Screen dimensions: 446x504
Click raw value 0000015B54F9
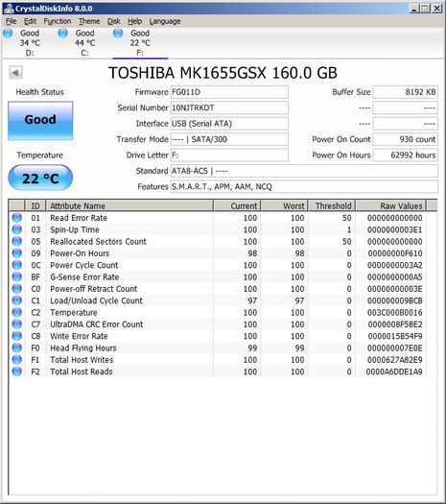[x=395, y=336]
